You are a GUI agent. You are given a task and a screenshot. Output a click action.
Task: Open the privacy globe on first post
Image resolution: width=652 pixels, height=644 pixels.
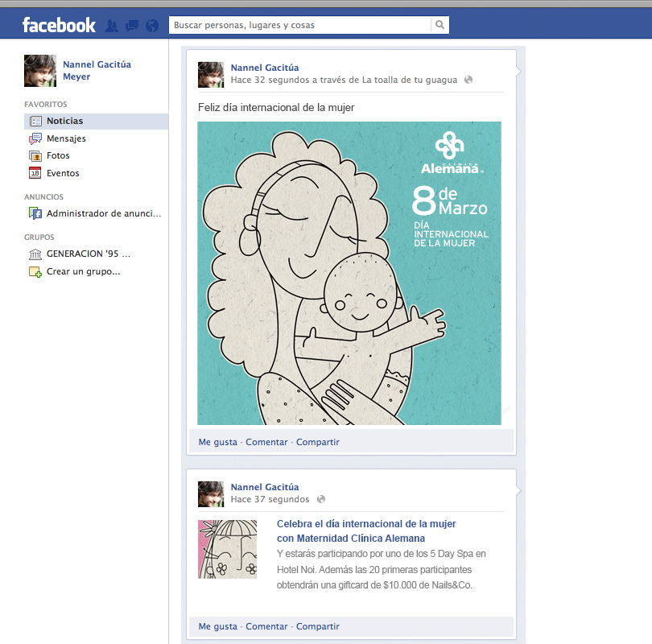tap(468, 80)
